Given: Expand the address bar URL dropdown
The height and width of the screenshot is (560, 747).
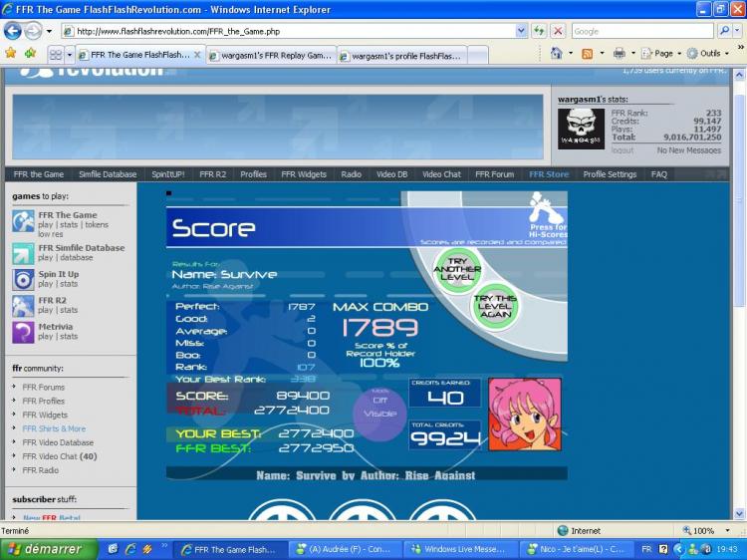Looking at the screenshot, I should [x=521, y=31].
